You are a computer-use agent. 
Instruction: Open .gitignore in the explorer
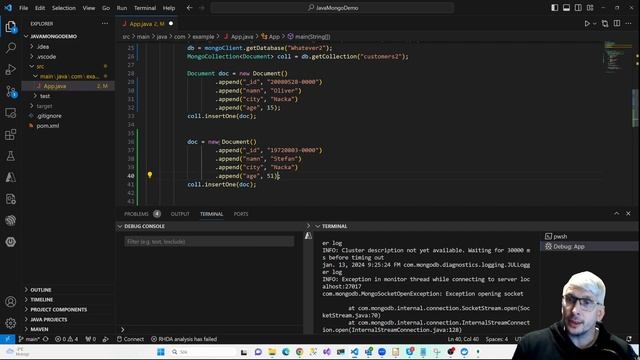pyautogui.click(x=49, y=116)
